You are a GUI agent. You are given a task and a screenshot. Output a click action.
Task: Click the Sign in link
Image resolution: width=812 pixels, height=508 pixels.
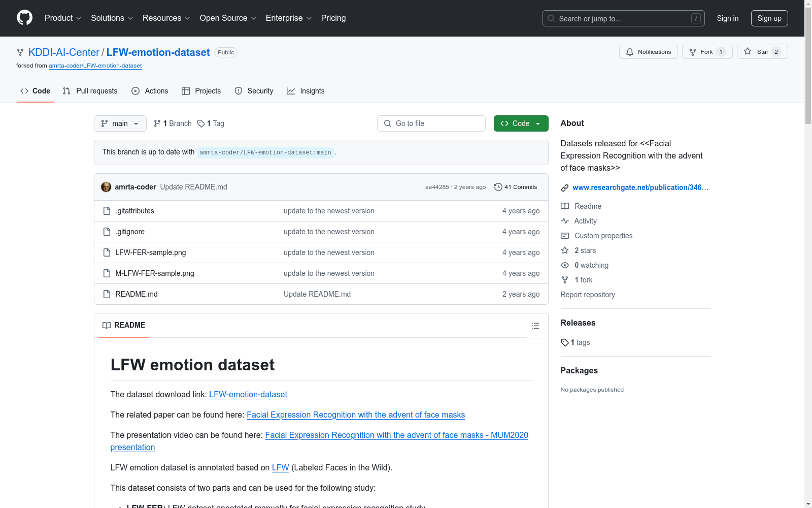[x=728, y=18]
